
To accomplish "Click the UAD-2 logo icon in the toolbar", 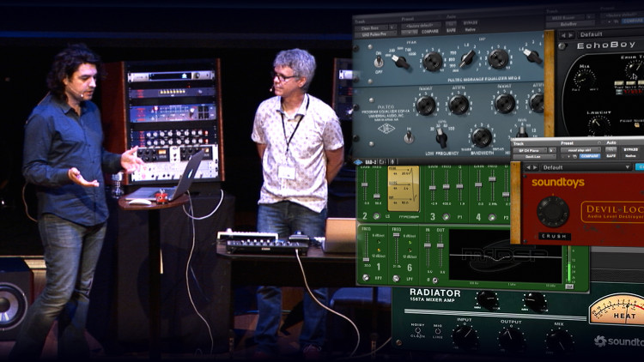I will click(358, 162).
